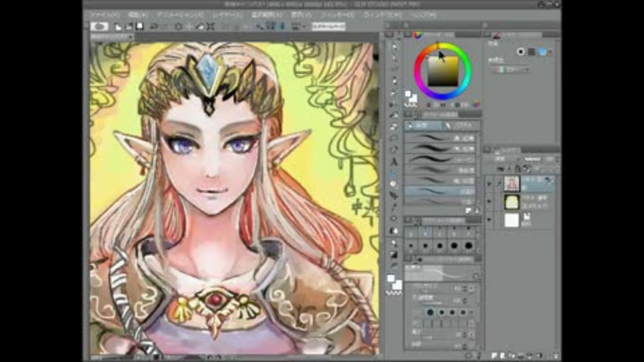Click the search text field in command bar
This screenshot has height=362, width=644.
tap(328, 27)
